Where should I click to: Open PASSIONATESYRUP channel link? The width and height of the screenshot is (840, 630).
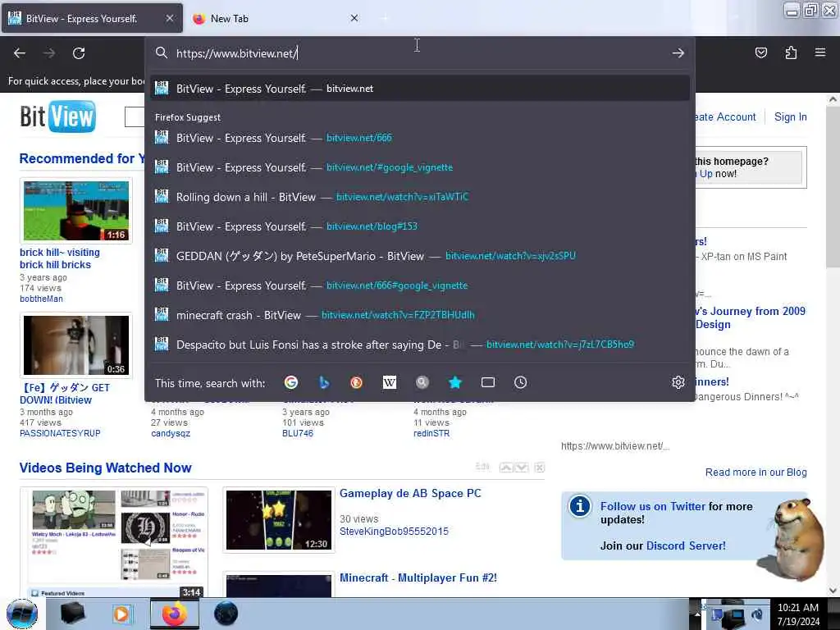[60, 433]
